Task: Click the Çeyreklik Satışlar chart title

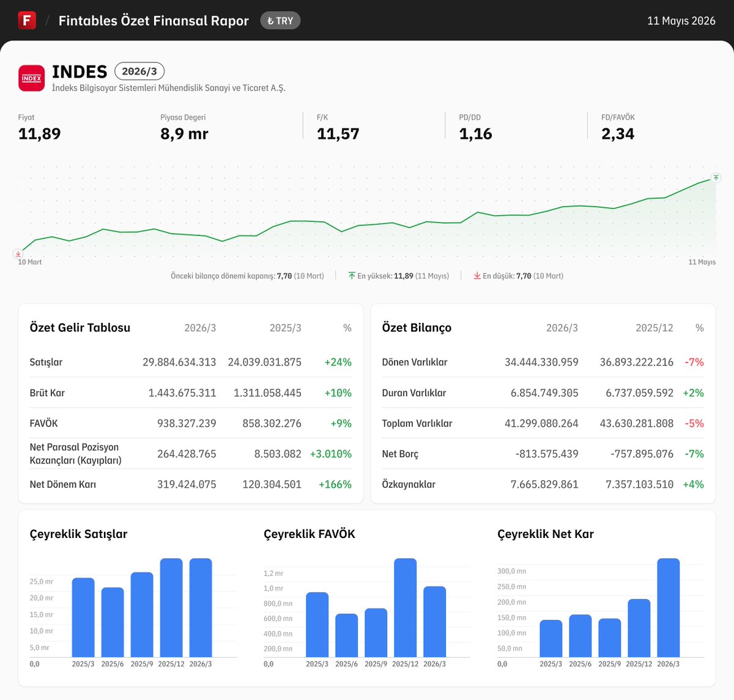Action: click(x=78, y=534)
